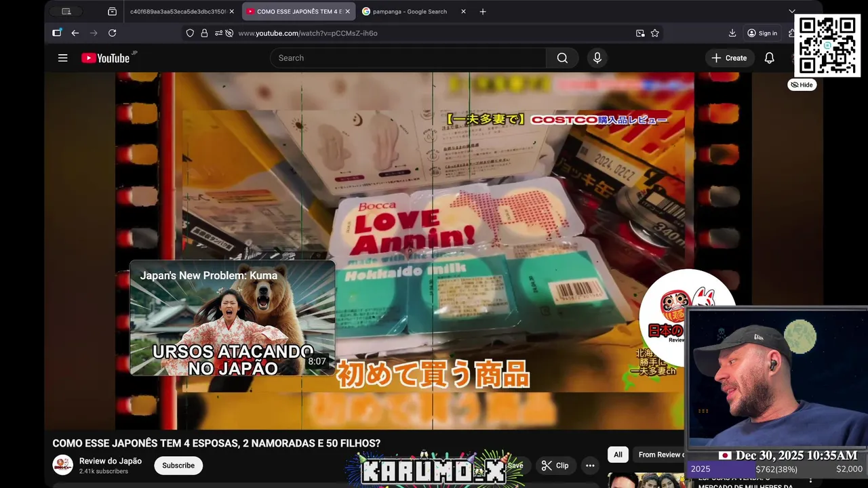The image size is (868, 488).
Task: Open the YouTube hamburger guide menu
Action: coord(62,58)
